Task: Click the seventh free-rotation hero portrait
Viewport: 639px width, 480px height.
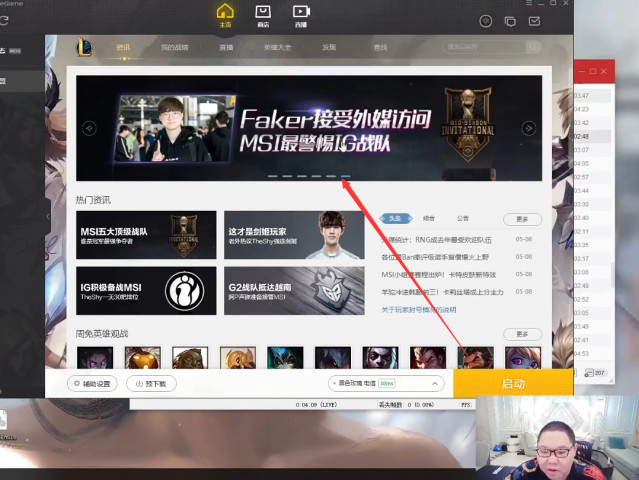Action: pos(380,358)
